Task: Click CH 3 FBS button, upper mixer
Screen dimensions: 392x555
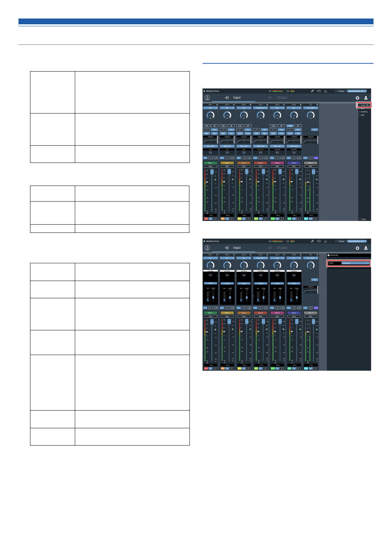Action: [x=248, y=133]
